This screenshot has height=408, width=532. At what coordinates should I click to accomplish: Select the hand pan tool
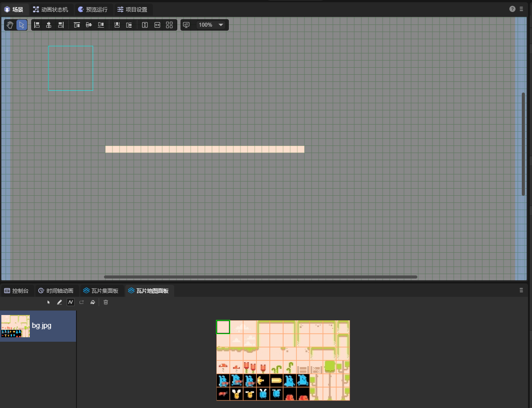click(10, 25)
